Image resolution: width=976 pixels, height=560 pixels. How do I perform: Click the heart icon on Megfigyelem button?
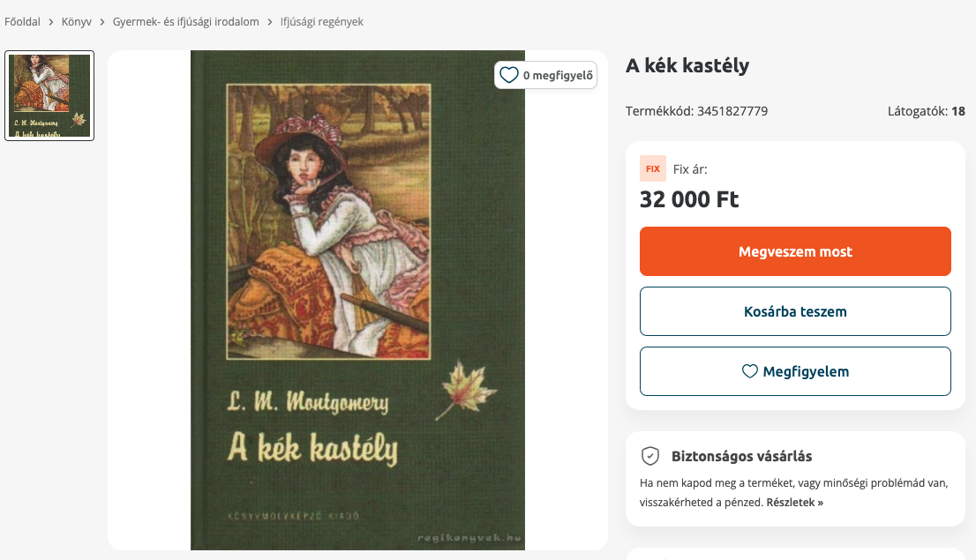point(750,371)
